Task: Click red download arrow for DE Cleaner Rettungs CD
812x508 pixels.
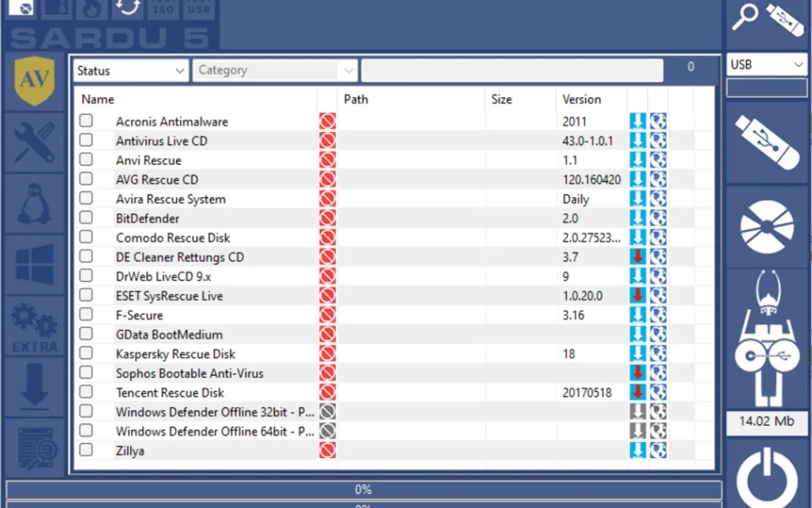Action: [638, 257]
